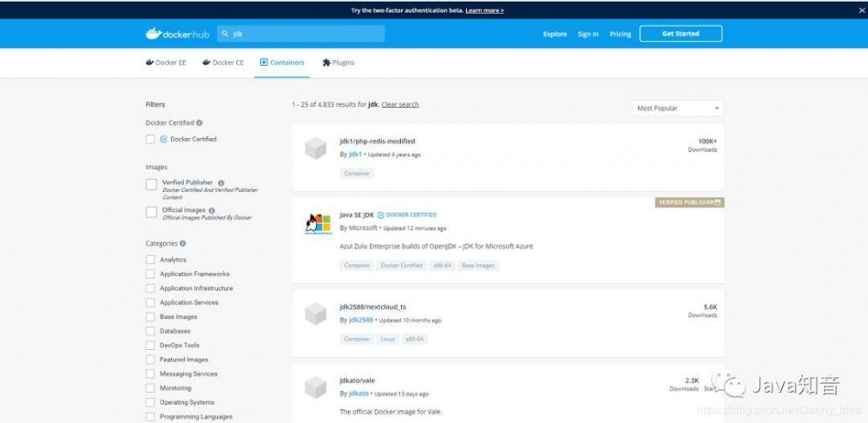The height and width of the screenshot is (423, 868).
Task: Check the Application Services category
Action: click(x=150, y=303)
